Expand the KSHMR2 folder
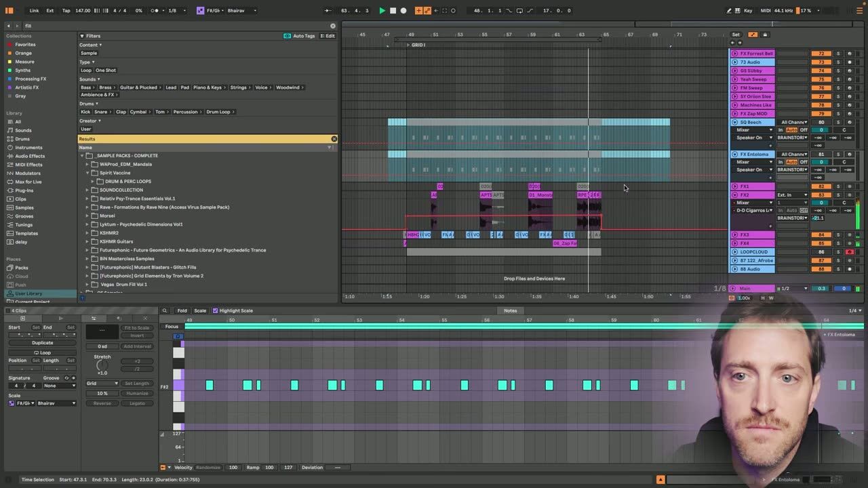The width and height of the screenshot is (868, 488). (87, 233)
